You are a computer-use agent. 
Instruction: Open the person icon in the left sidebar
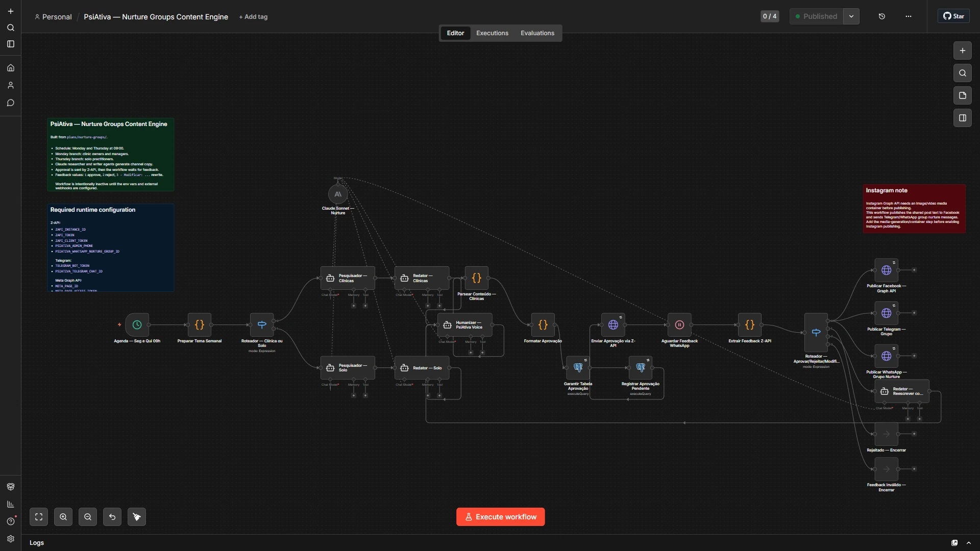(11, 85)
